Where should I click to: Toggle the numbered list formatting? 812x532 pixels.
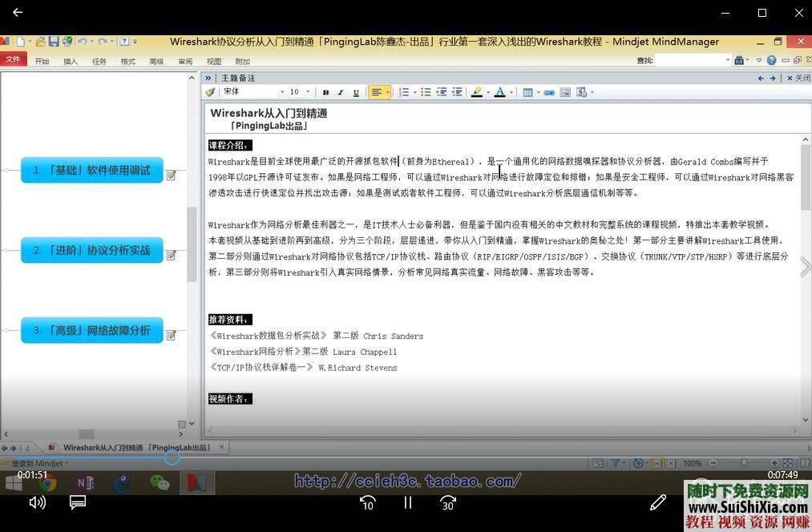[x=405, y=92]
